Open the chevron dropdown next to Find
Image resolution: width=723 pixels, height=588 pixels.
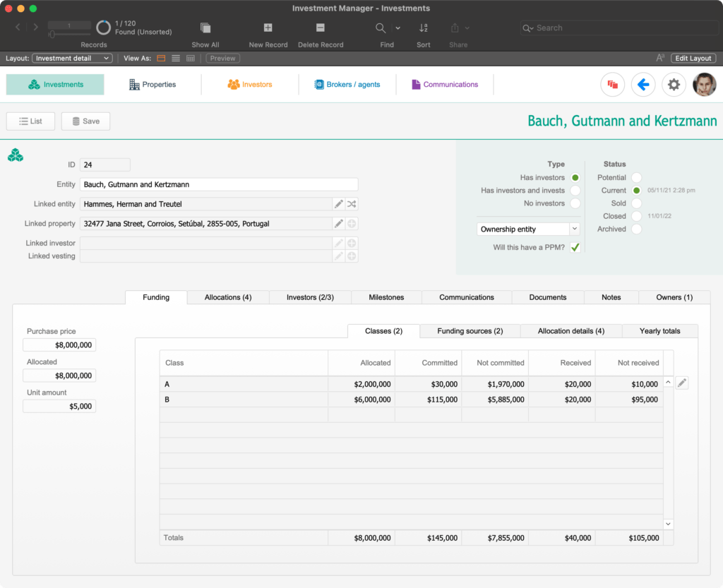[x=397, y=27]
